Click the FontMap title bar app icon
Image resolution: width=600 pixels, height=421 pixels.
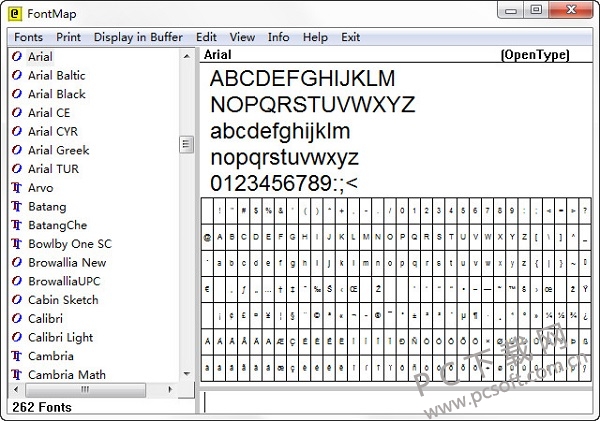(15, 14)
